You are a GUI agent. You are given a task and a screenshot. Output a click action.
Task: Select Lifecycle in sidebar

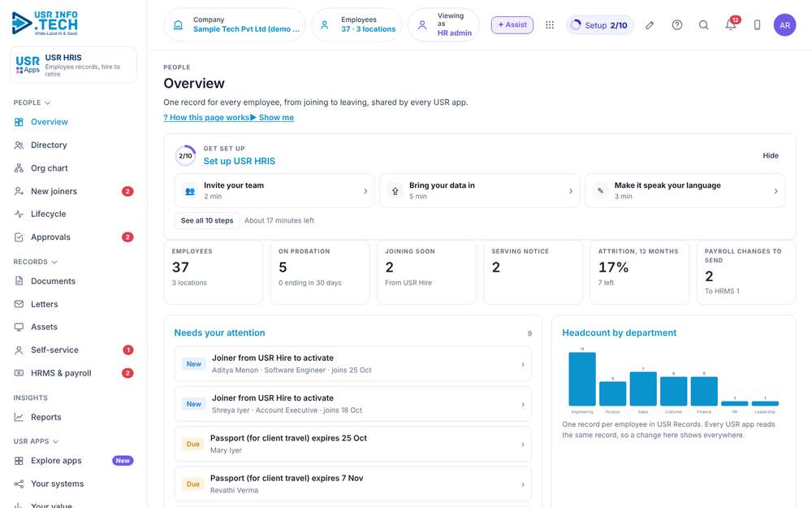(x=74, y=214)
